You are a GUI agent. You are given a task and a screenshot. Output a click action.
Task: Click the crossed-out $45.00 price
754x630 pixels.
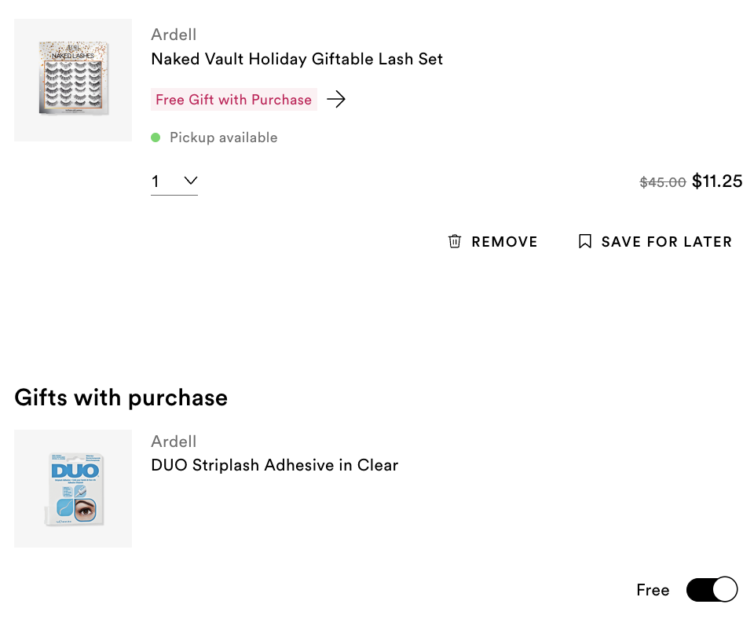tap(662, 182)
